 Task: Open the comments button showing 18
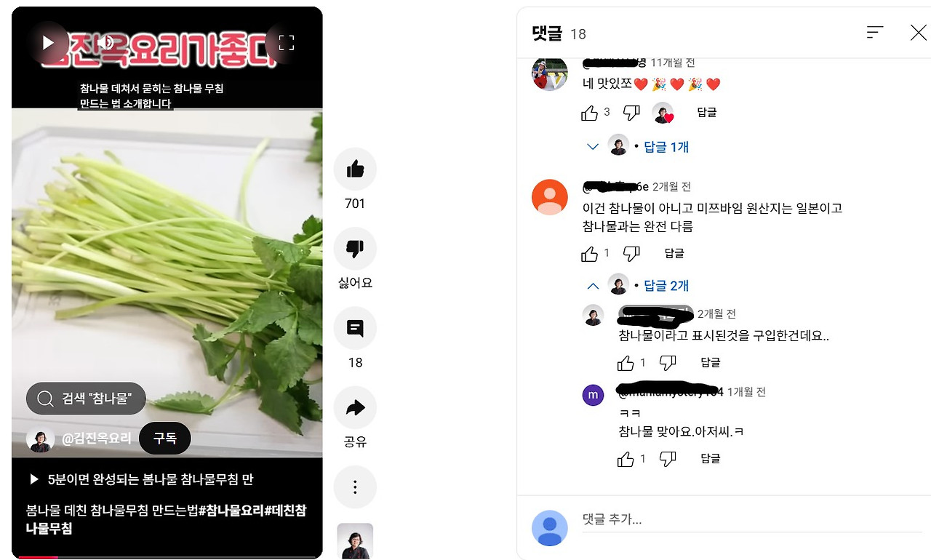click(355, 329)
